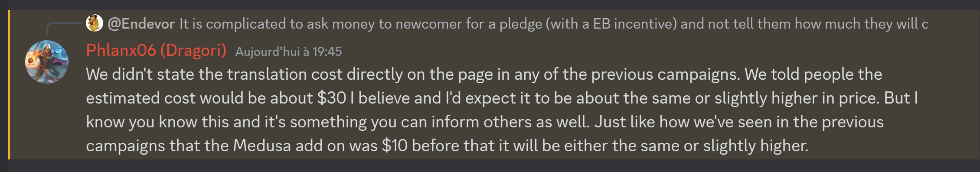Jump to the replied message starting "It is complicated"
The image size is (980, 172).
point(554,23)
